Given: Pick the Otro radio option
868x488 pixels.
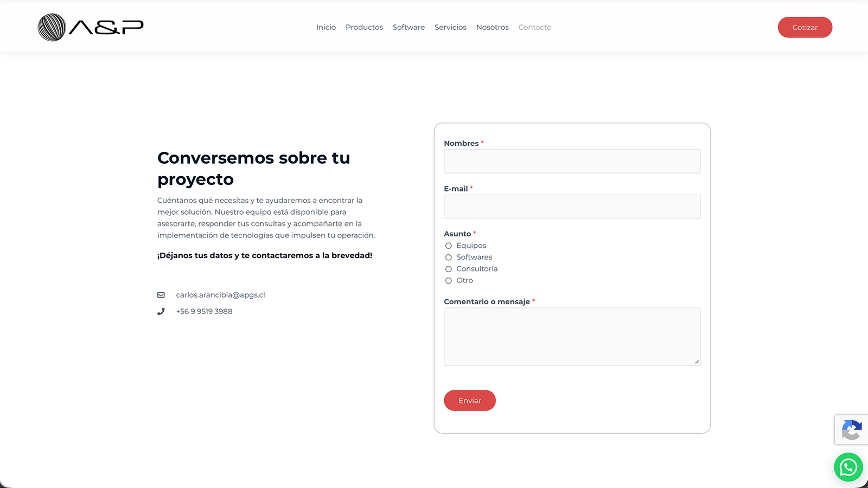Looking at the screenshot, I should tap(449, 281).
